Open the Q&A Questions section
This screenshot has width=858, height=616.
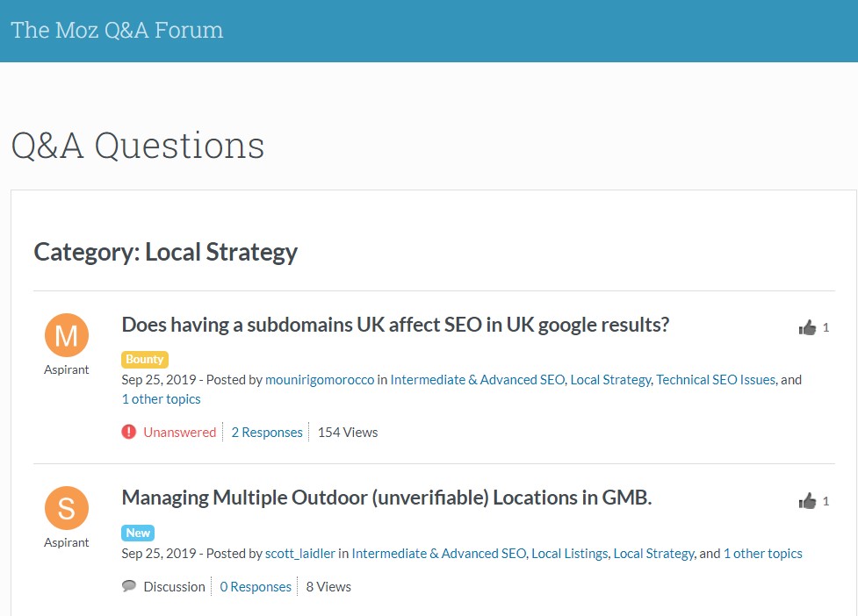tap(137, 146)
